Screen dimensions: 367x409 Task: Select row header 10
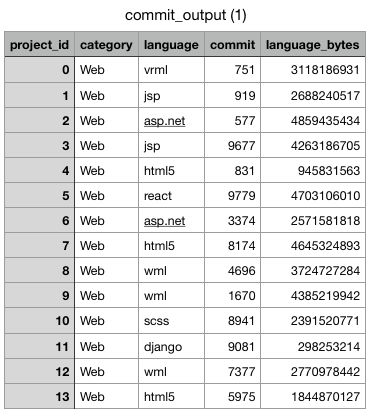click(39, 320)
